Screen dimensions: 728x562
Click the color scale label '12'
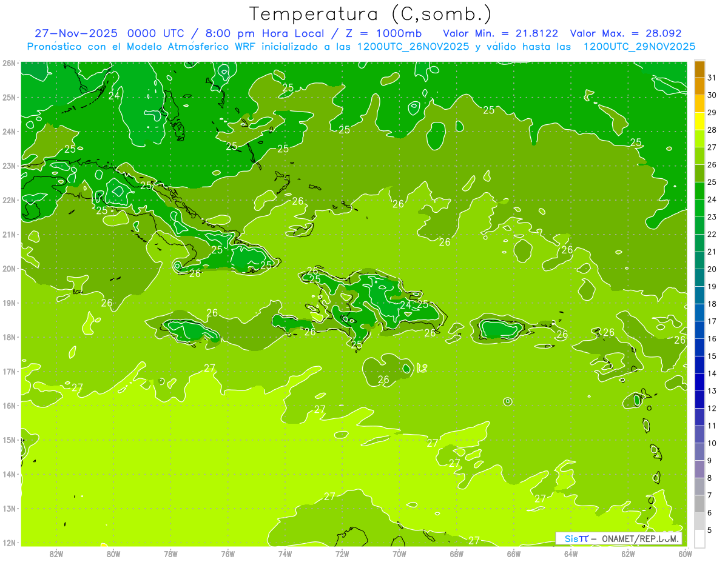pos(712,408)
